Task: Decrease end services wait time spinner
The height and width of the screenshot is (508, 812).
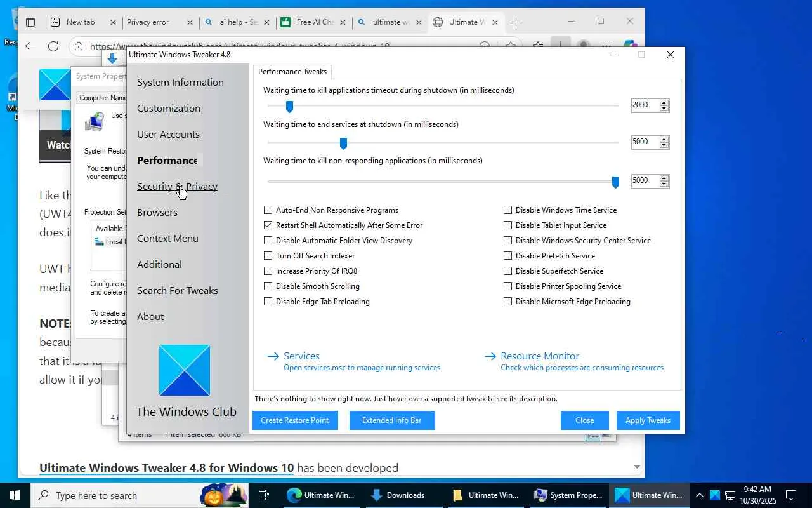Action: pos(664,145)
